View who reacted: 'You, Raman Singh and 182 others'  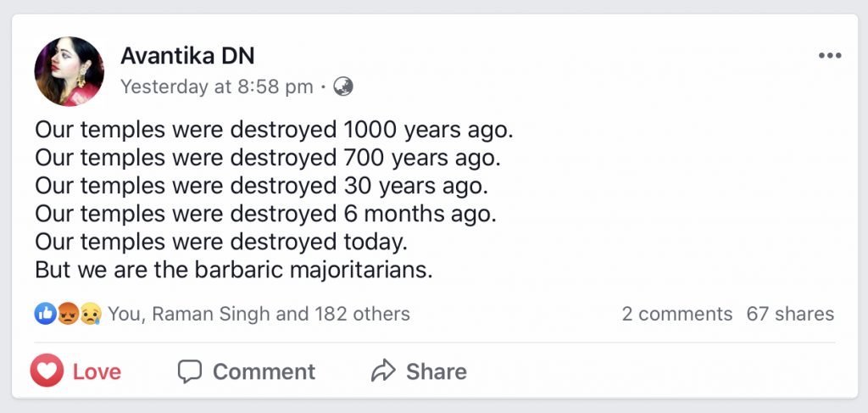[x=259, y=314]
